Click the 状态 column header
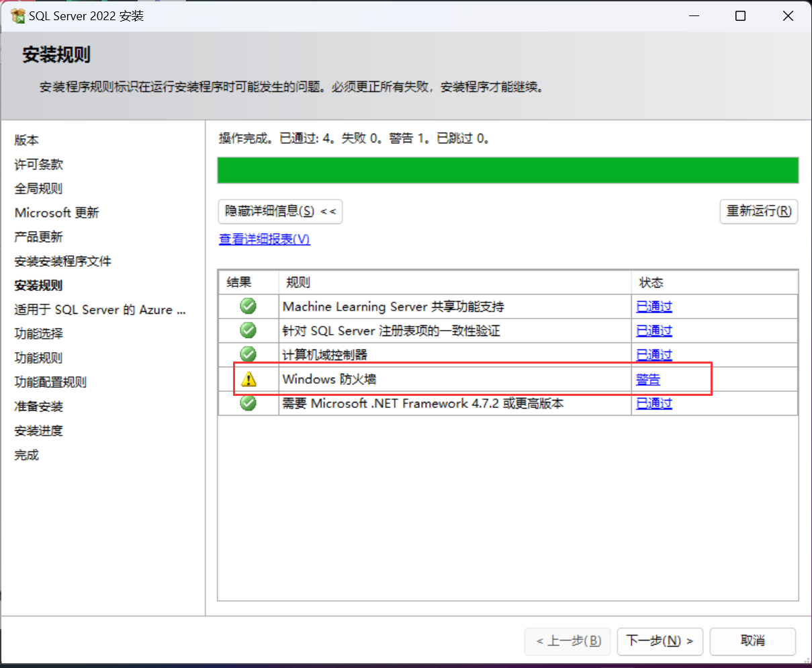812x668 pixels. click(715, 282)
